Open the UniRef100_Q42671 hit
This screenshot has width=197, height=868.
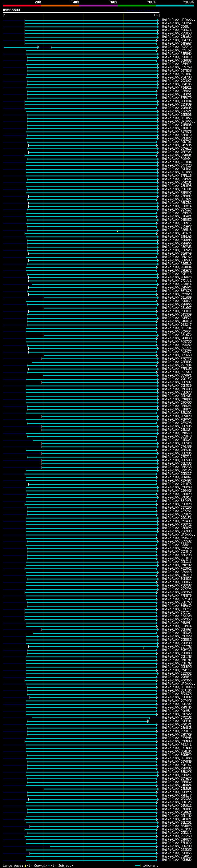[x=177, y=233]
